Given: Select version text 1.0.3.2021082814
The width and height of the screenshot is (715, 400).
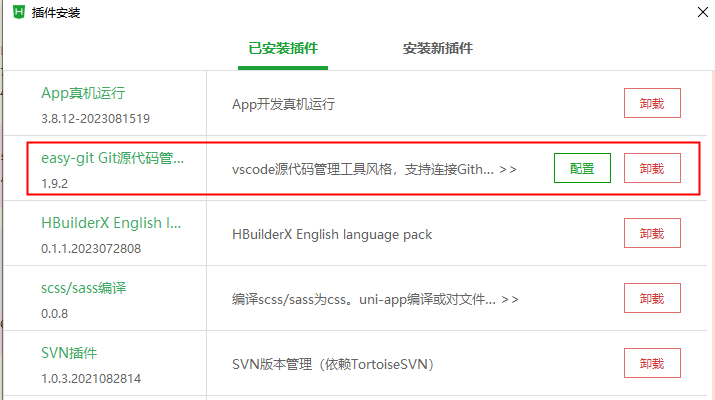Looking at the screenshot, I should [91, 379].
